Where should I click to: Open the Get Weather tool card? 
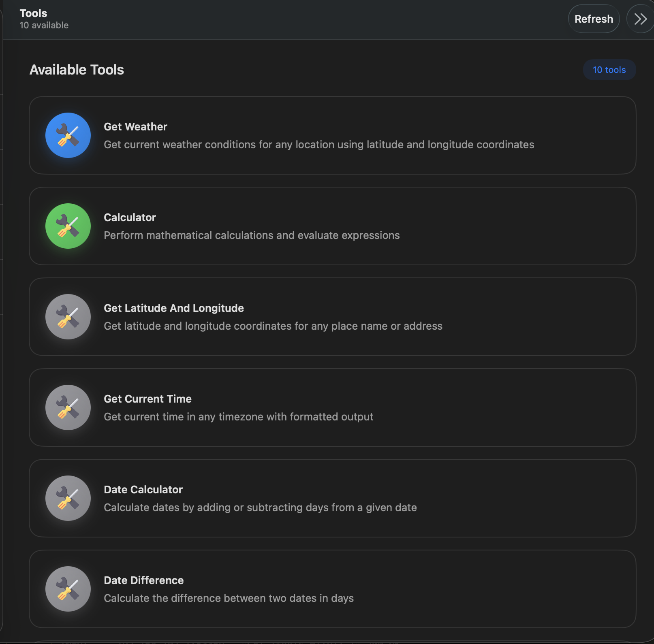[332, 135]
